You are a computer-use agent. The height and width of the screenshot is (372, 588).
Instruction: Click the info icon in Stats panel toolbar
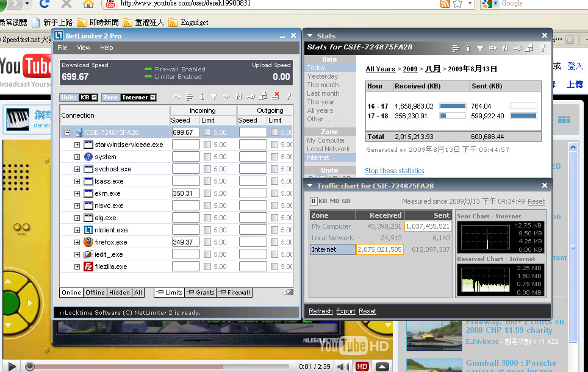tap(468, 48)
